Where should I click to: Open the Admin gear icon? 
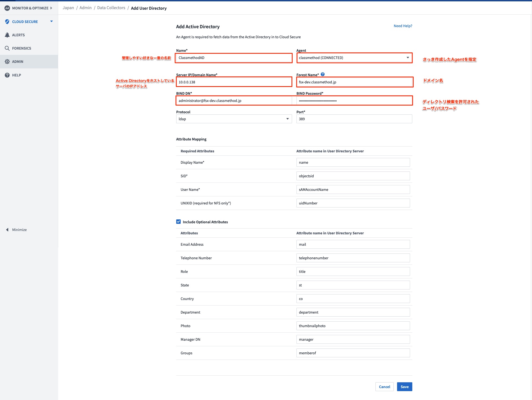coord(7,61)
